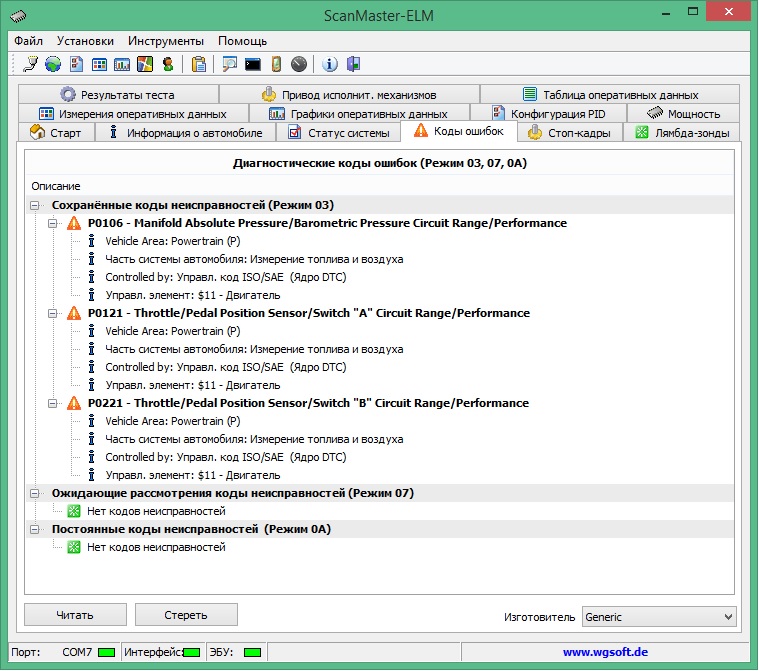
Task: Select the P0106 Manifold Absolute Pressure row
Action: click(x=327, y=223)
